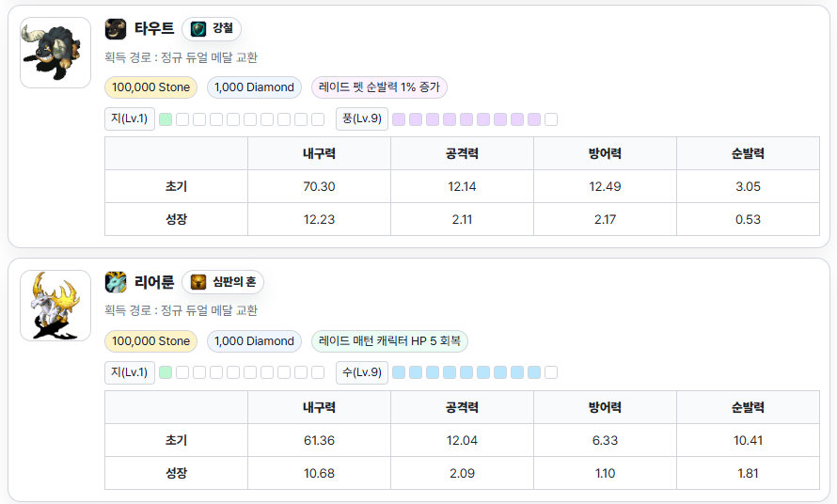This screenshot has height=504, width=837.
Task: Click the first purple wind level square
Action: click(399, 119)
